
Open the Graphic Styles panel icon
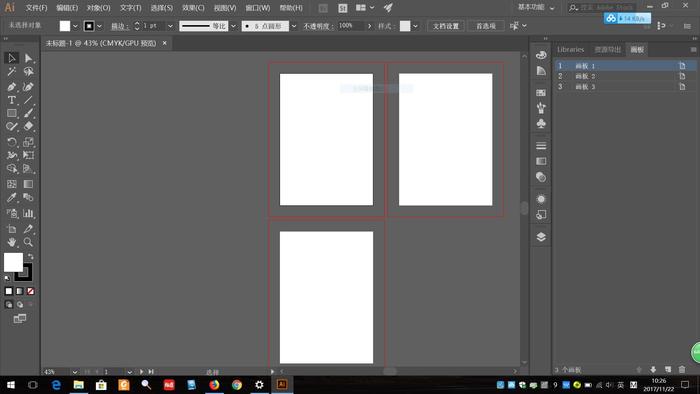(541, 215)
